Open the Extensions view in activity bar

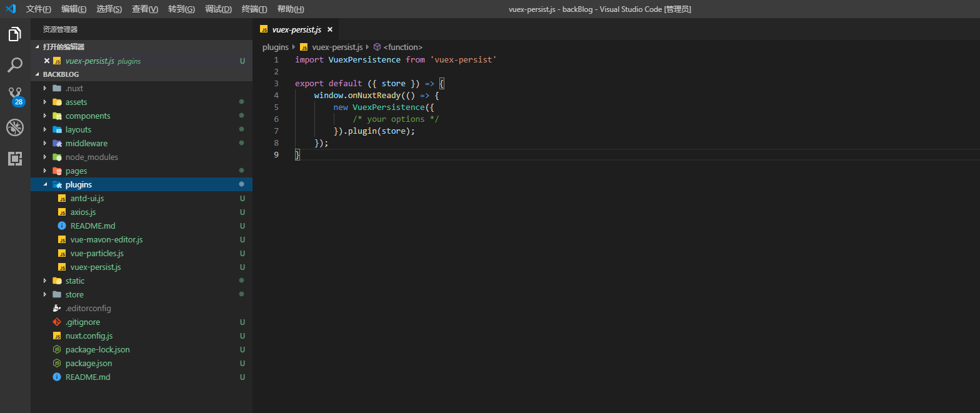point(15,159)
